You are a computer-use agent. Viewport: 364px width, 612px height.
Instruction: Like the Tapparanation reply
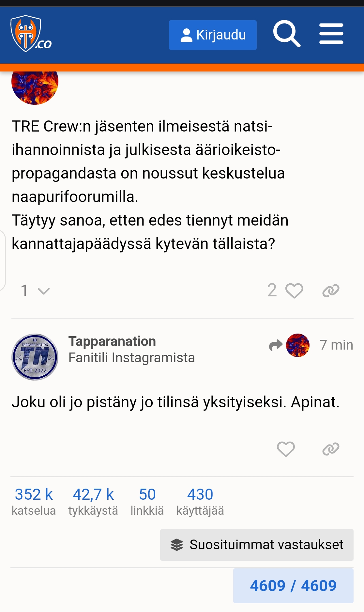tap(286, 449)
